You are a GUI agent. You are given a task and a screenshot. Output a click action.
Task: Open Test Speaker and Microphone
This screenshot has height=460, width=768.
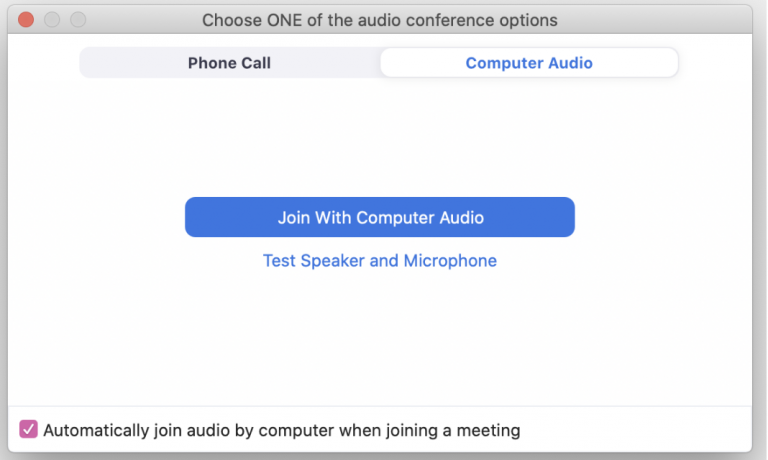tap(380, 261)
